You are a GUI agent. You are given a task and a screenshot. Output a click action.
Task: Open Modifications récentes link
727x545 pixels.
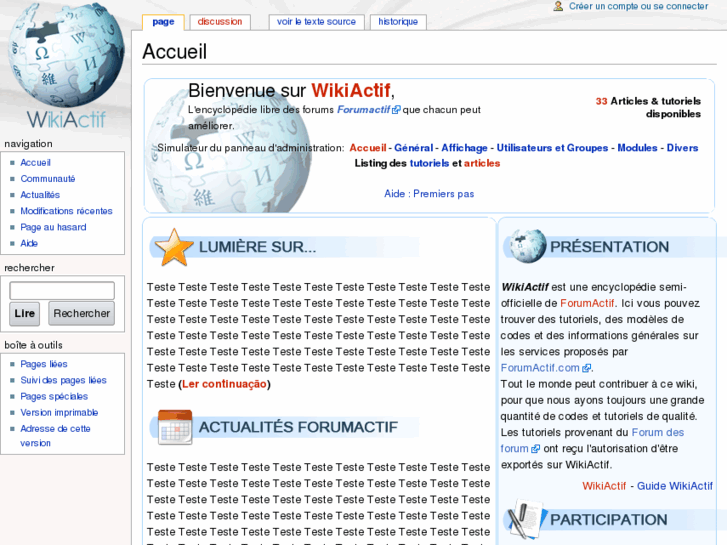(66, 211)
